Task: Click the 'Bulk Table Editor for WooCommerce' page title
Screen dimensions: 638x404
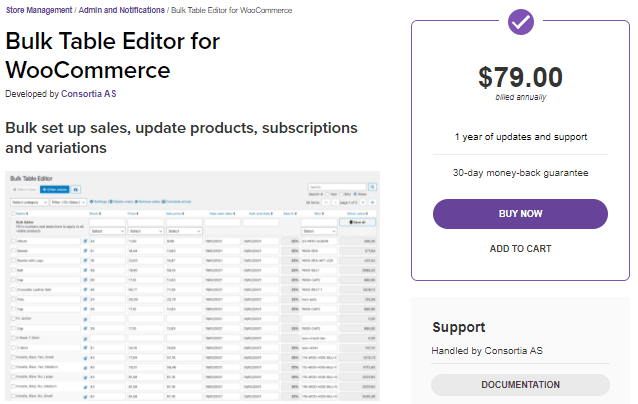Action: coord(113,56)
